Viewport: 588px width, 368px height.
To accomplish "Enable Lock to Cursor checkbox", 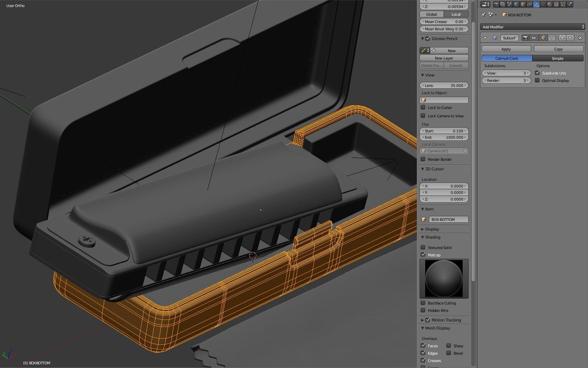I will click(423, 107).
